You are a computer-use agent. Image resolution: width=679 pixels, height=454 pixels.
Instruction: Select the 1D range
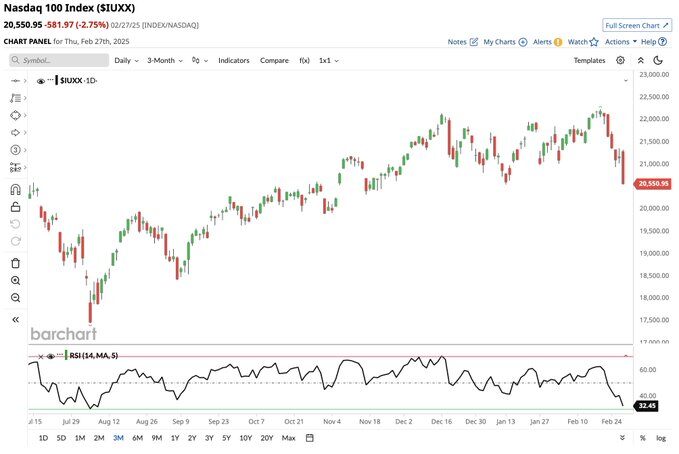[x=43, y=438]
